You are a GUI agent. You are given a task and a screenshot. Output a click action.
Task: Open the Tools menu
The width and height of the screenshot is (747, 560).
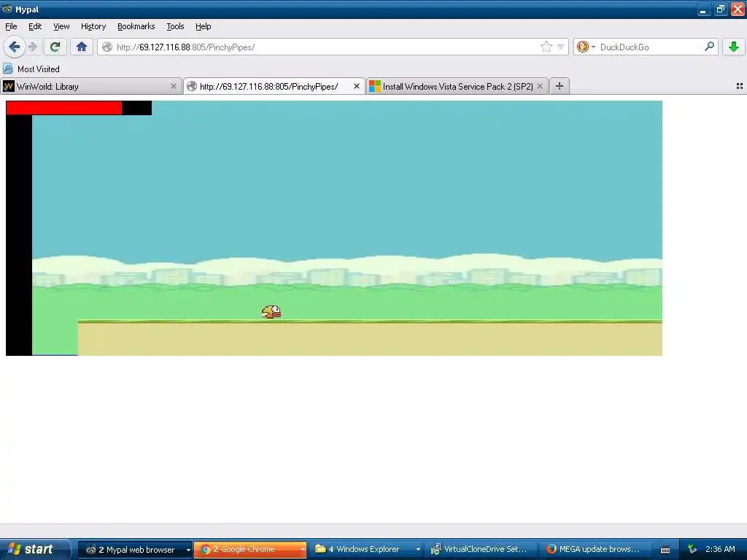pyautogui.click(x=175, y=26)
